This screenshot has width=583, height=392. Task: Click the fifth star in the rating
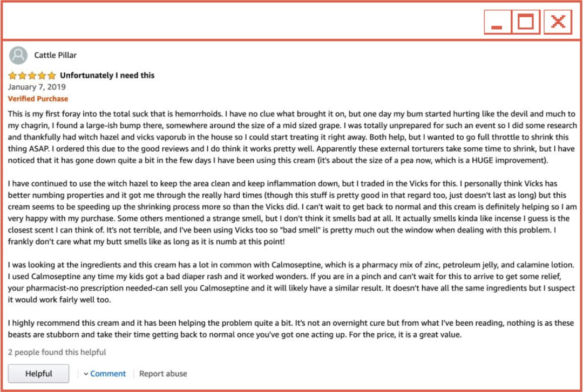click(51, 75)
